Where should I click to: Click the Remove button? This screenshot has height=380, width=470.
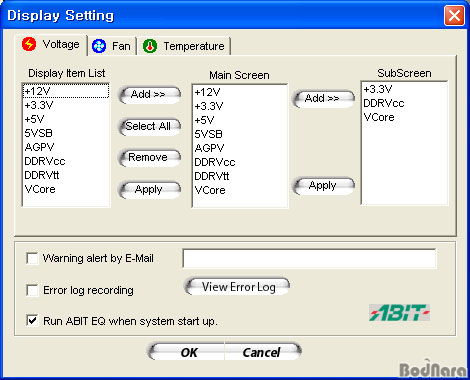[x=150, y=158]
